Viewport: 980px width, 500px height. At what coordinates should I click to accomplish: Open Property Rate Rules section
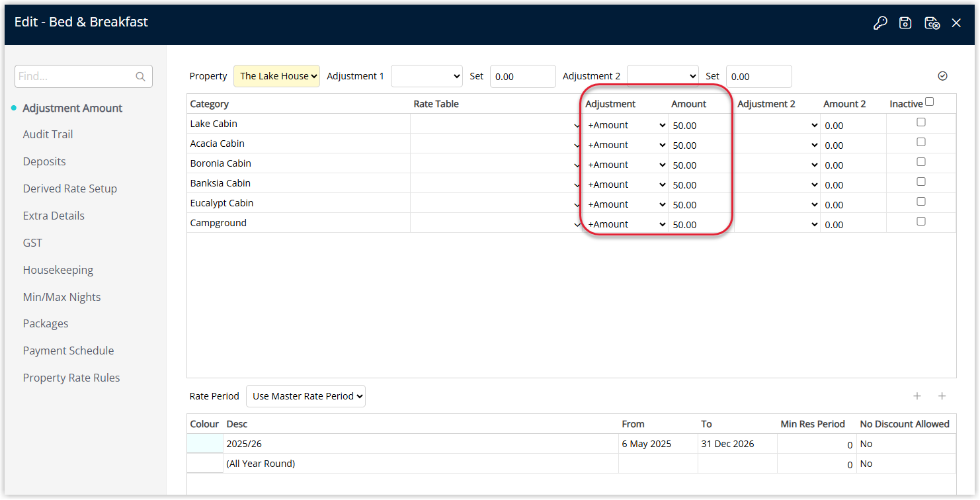71,378
